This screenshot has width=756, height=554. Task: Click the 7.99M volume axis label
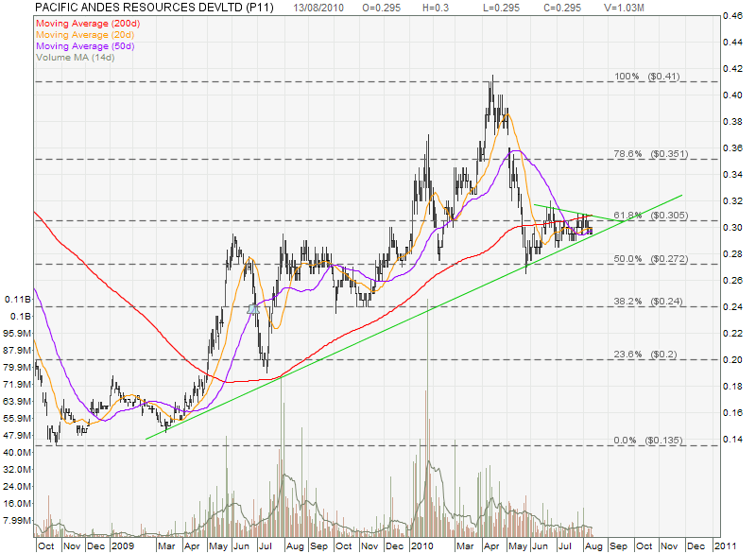point(17,520)
